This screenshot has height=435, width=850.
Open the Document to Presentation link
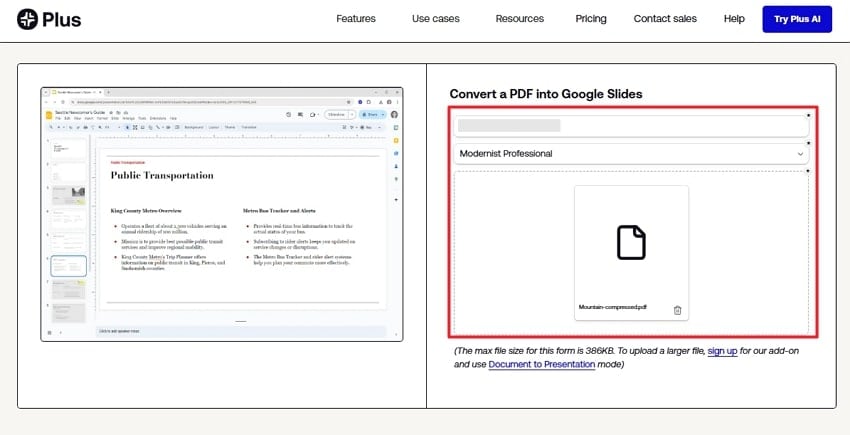pos(542,364)
